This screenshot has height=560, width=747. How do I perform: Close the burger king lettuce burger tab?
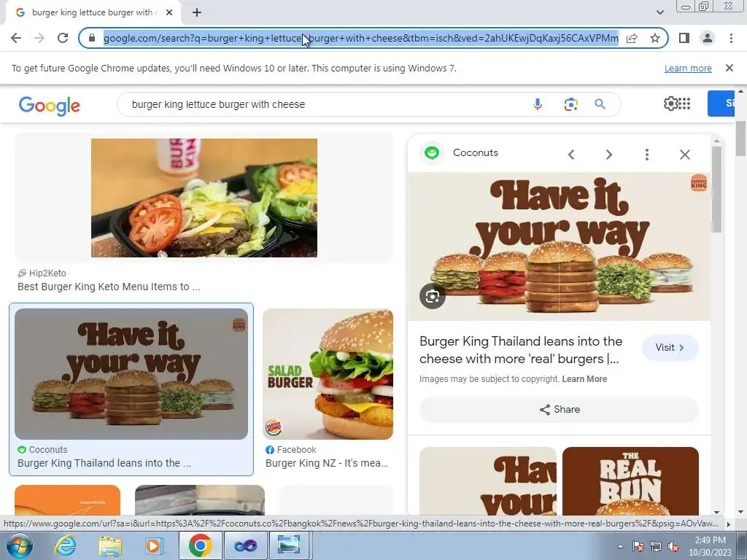point(169,12)
